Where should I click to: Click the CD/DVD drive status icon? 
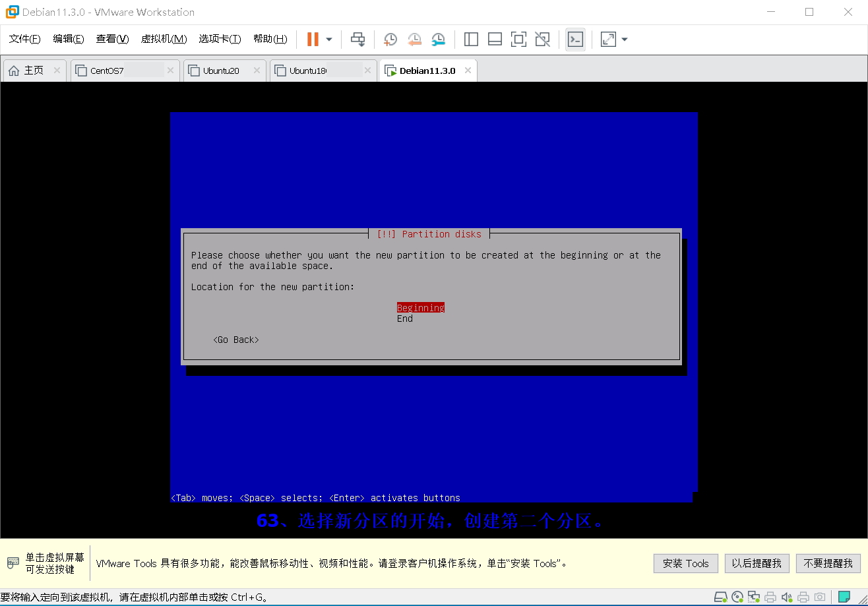[x=738, y=597]
